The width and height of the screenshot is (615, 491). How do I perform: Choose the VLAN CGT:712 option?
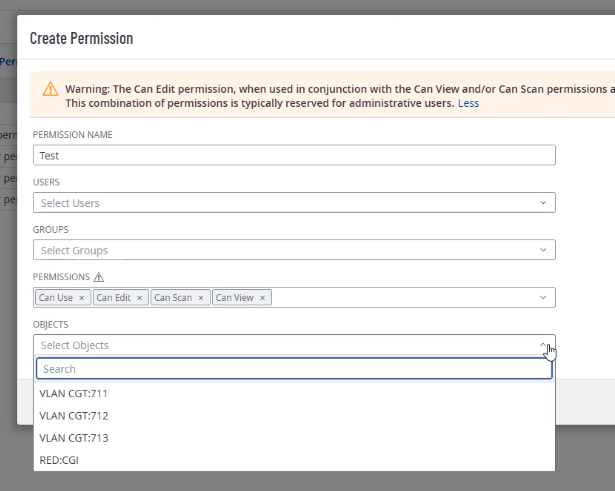[74, 415]
